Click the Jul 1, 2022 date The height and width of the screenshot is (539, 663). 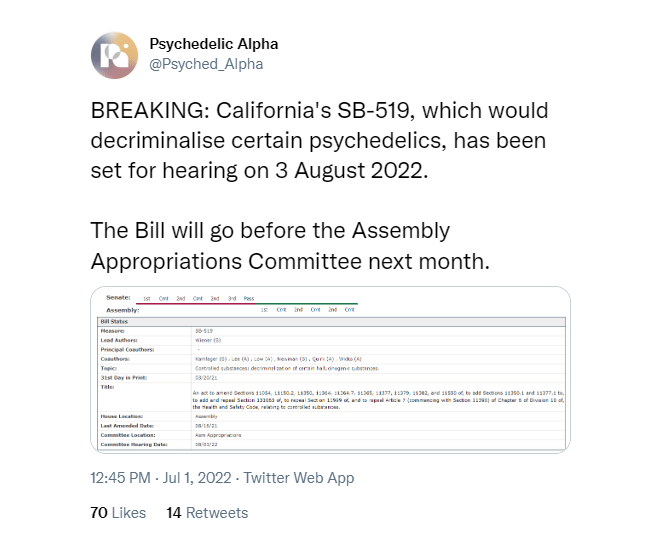click(x=197, y=478)
